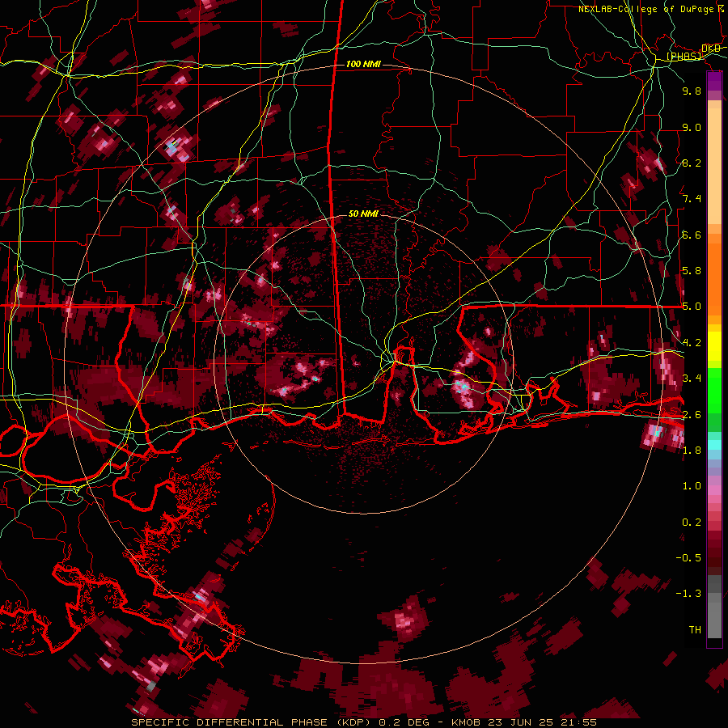Viewport: 728px width, 728px height.
Task: Select the 4.2 scale label
Action: coord(692,343)
